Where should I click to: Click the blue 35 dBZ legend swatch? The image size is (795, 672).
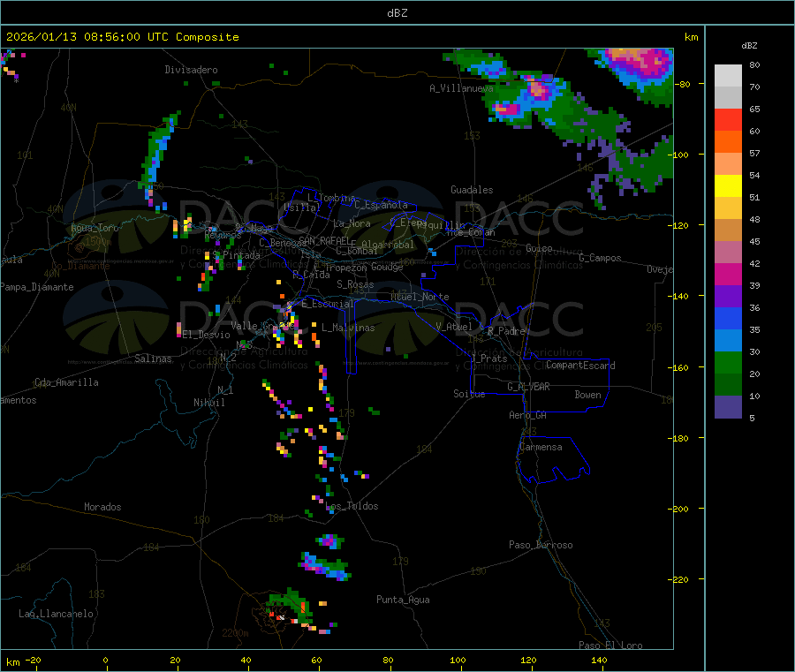(728, 318)
